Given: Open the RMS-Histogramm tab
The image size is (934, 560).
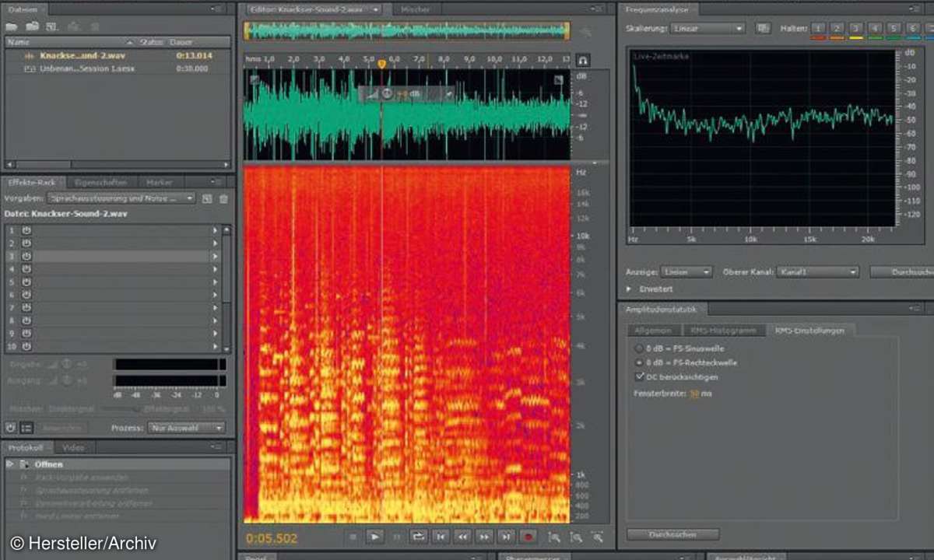Looking at the screenshot, I should [x=723, y=331].
